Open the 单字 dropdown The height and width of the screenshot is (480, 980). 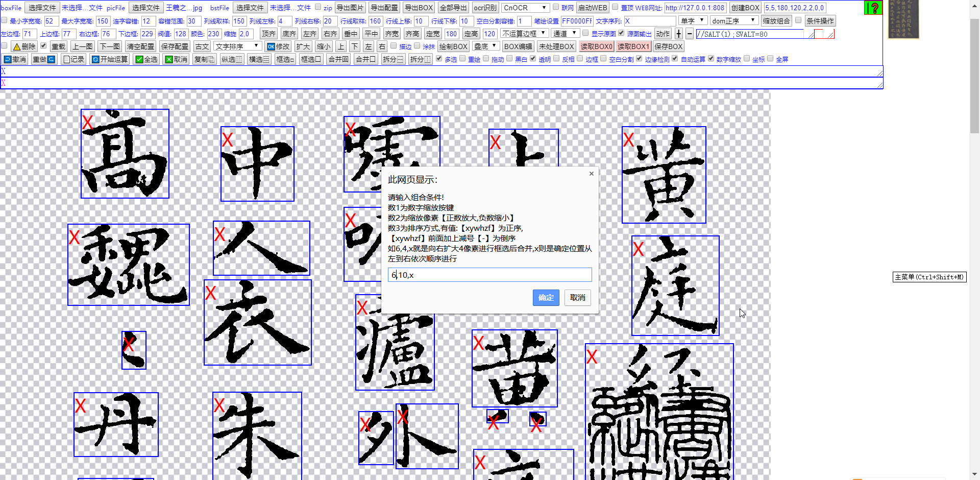click(x=693, y=21)
